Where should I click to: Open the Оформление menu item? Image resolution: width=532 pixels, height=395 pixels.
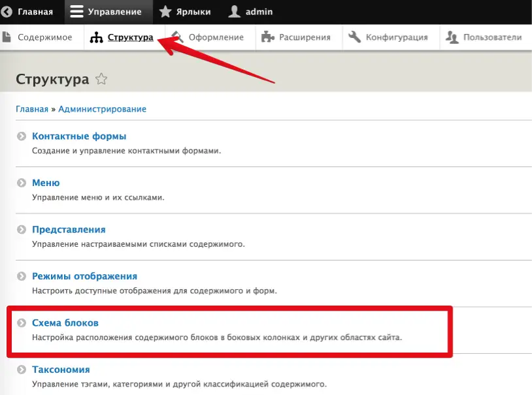click(x=216, y=37)
